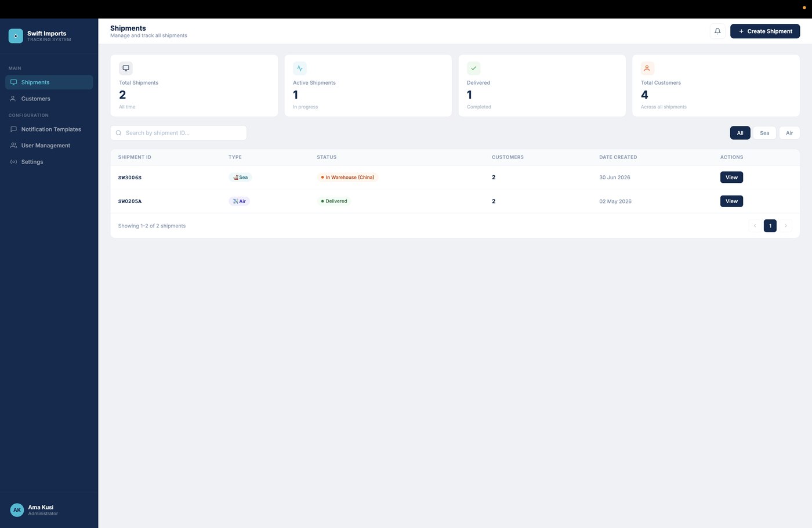Screen dimensions: 812x528
Task: View shipment SW3006S
Action: click(x=731, y=178)
